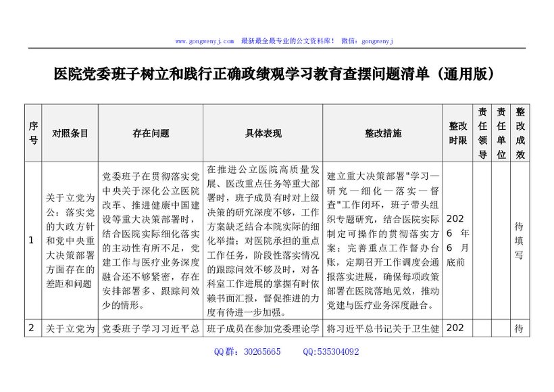The image size is (554, 392).
Task: Click the QQ:535304092 footer text
Action: (x=331, y=351)
